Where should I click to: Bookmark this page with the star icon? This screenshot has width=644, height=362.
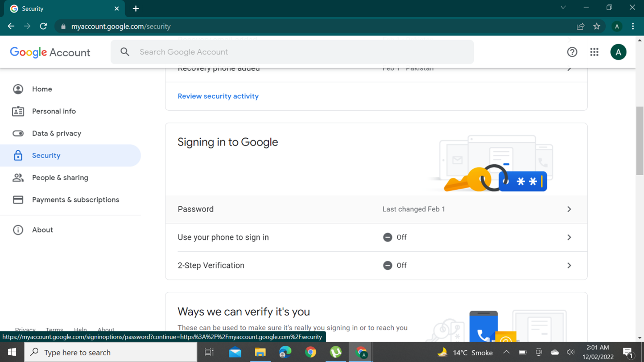point(597,27)
